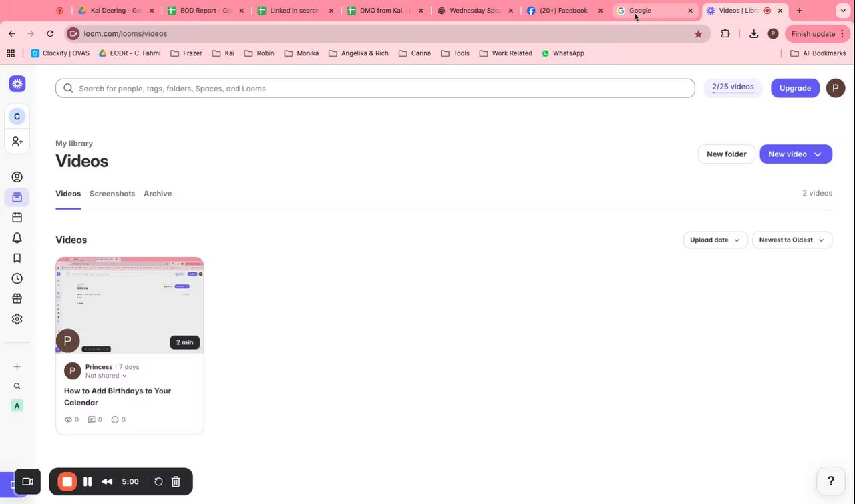
Task: Click the Loom search field
Action: [375, 88]
